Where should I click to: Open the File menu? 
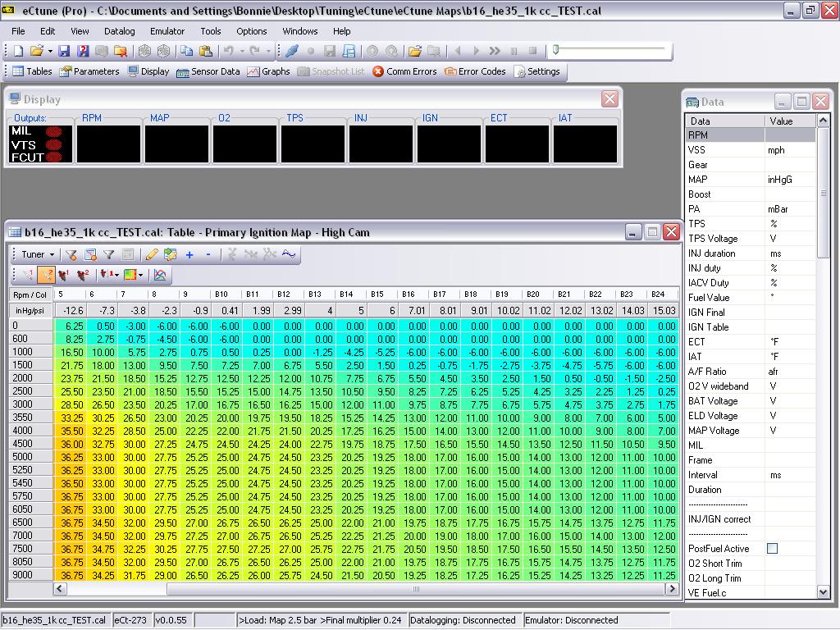click(18, 31)
